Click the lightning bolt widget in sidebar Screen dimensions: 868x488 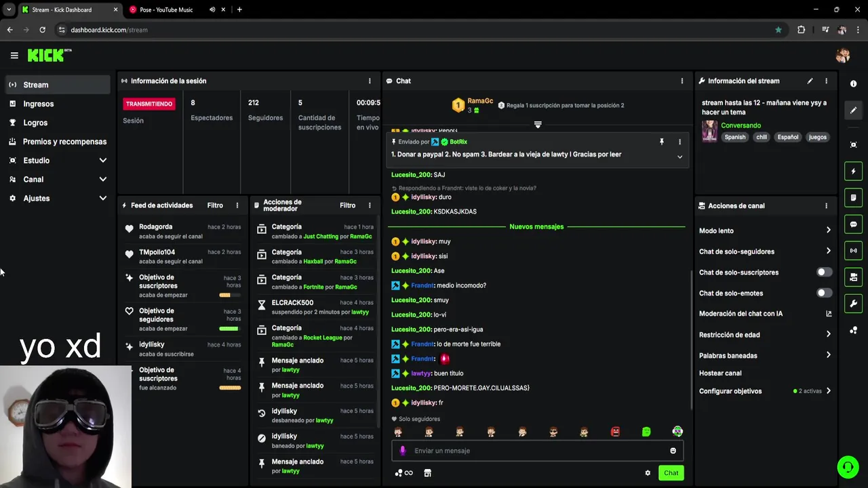[x=853, y=171]
